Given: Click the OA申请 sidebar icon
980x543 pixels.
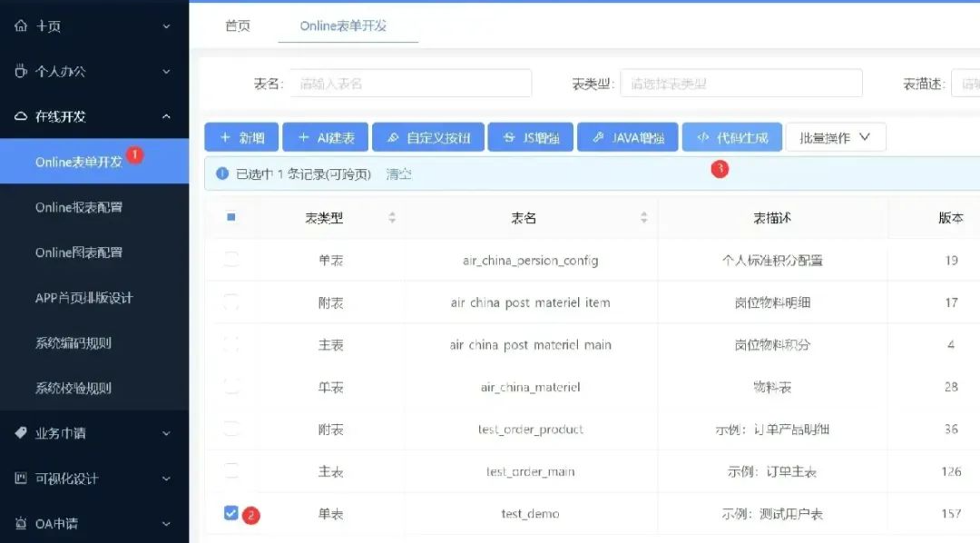Looking at the screenshot, I should tap(21, 524).
